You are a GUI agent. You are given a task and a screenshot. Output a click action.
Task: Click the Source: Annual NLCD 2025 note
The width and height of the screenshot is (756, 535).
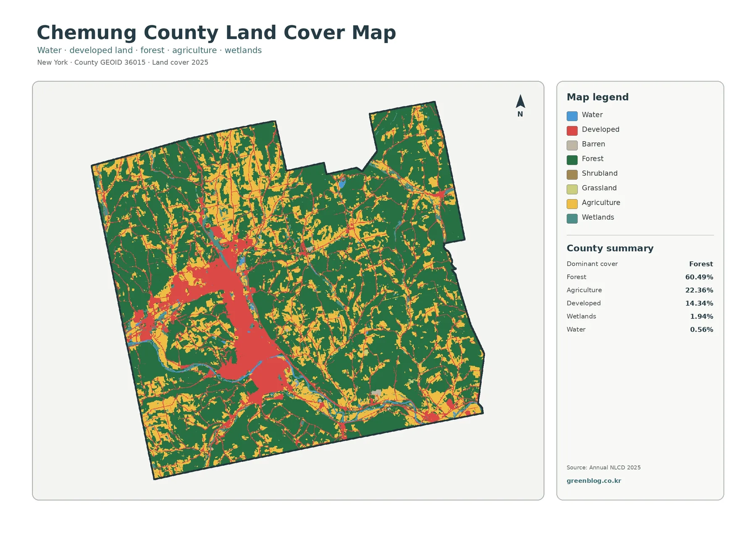(x=604, y=467)
